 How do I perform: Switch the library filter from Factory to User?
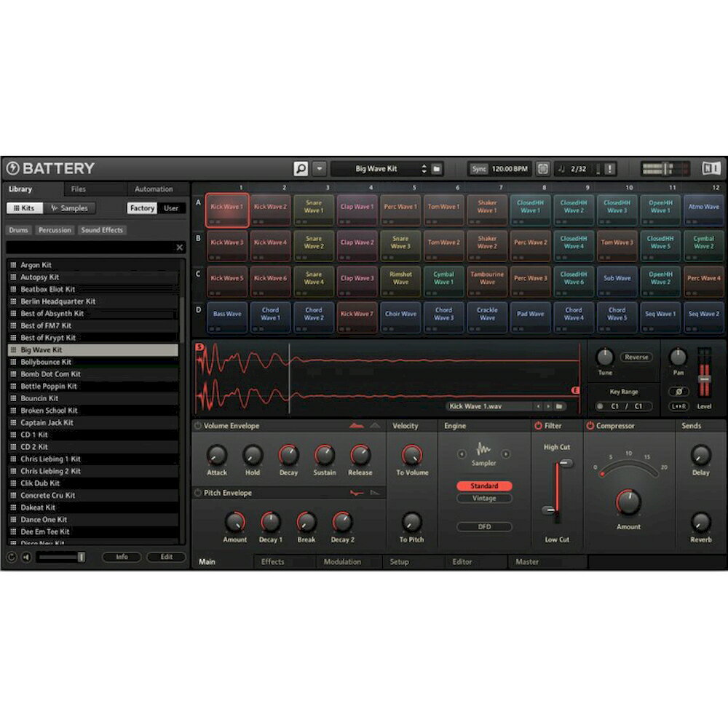pos(172,207)
